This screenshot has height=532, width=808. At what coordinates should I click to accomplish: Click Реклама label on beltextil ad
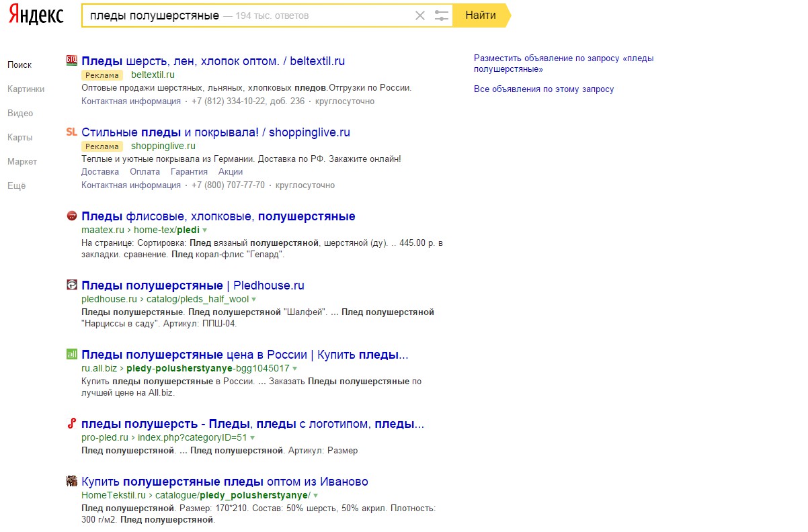point(103,75)
